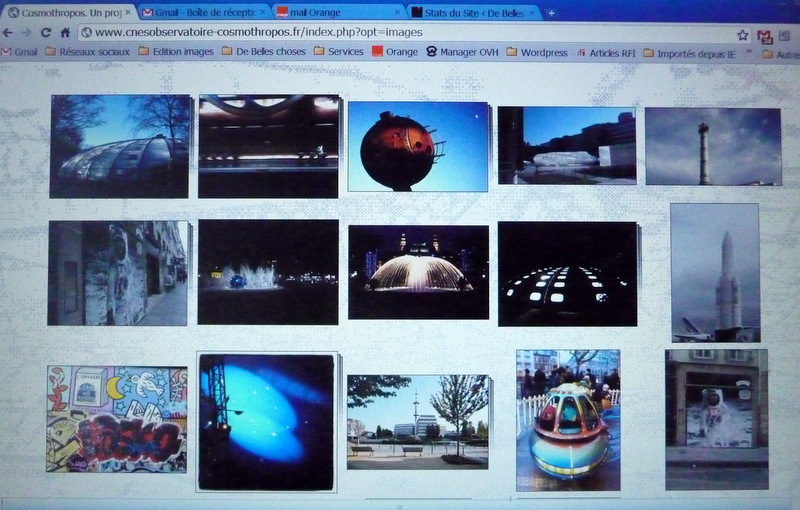Viewport: 800px width, 510px height.
Task: Reload the current page
Action: tap(45, 32)
